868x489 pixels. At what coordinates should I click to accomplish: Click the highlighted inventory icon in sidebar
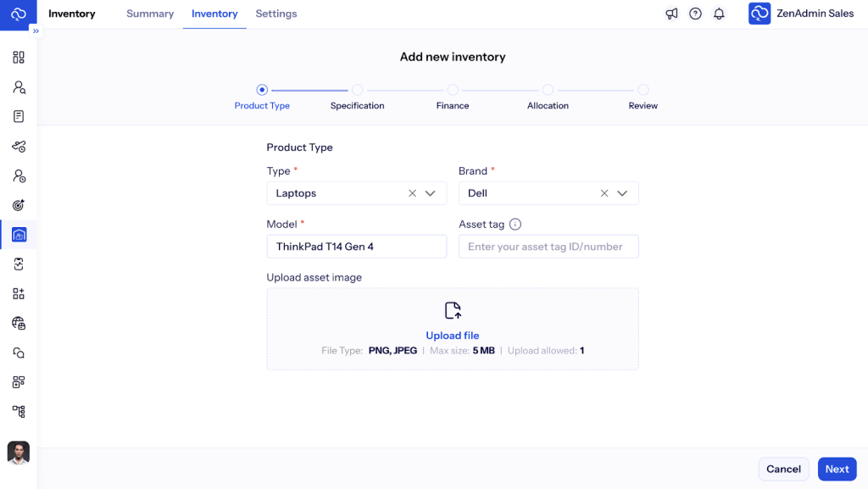coord(19,235)
